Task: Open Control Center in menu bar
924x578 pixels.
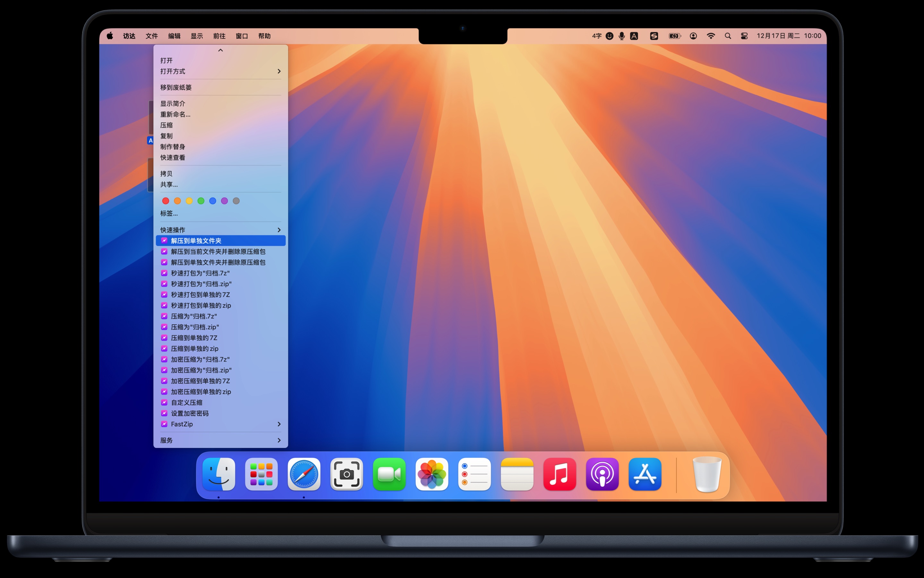Action: click(x=744, y=36)
